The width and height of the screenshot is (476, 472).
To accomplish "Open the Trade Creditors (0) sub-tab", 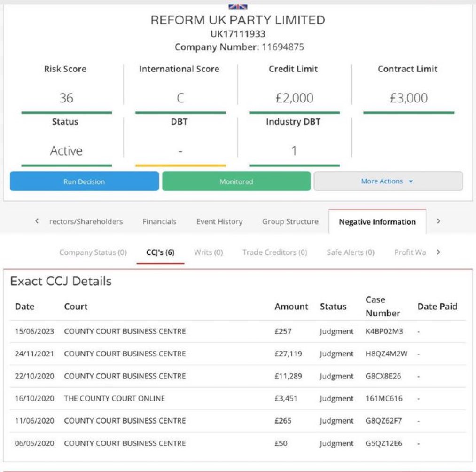I will point(275,252).
